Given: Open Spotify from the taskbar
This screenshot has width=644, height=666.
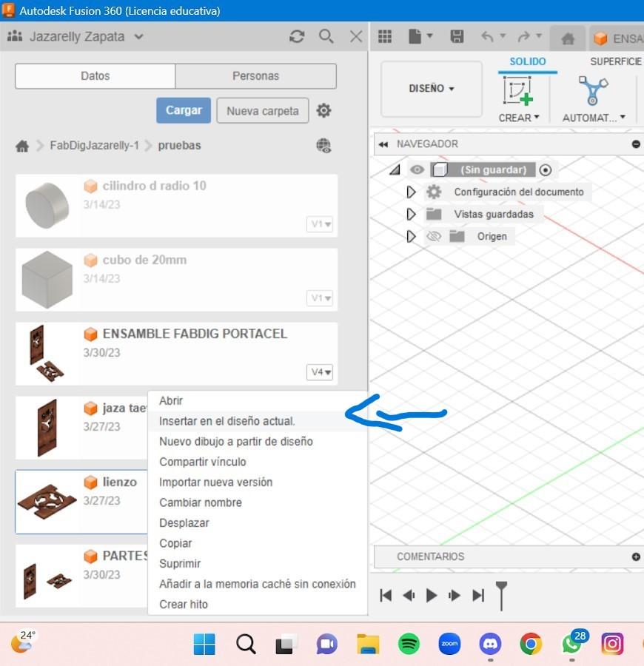Looking at the screenshot, I should [x=409, y=644].
